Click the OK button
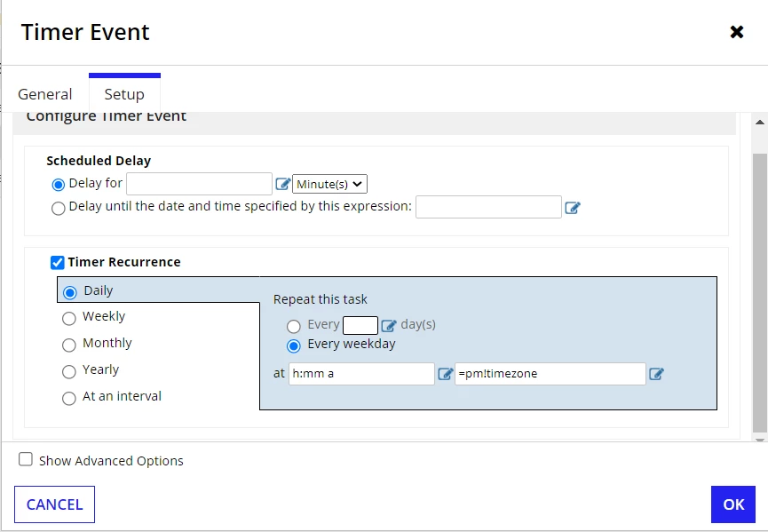The image size is (768, 532). pyautogui.click(x=733, y=504)
